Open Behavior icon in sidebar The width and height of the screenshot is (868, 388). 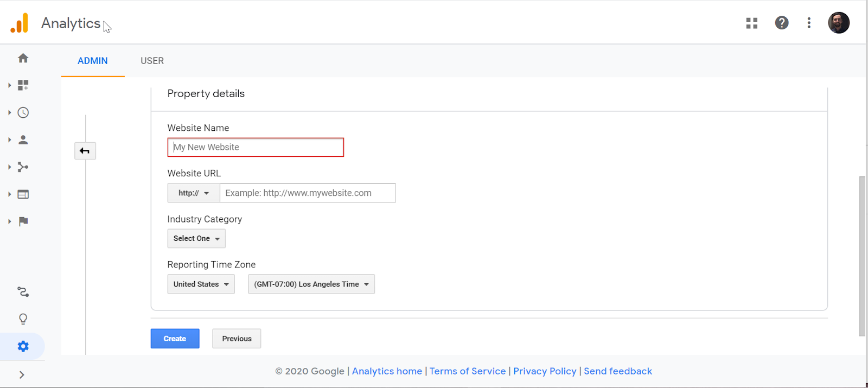(x=23, y=194)
